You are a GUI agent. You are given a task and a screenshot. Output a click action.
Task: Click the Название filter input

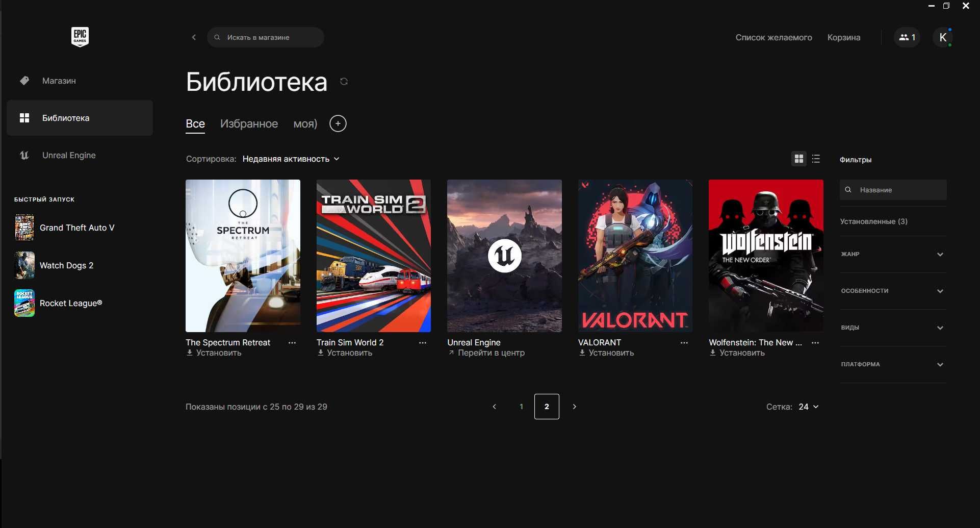893,190
